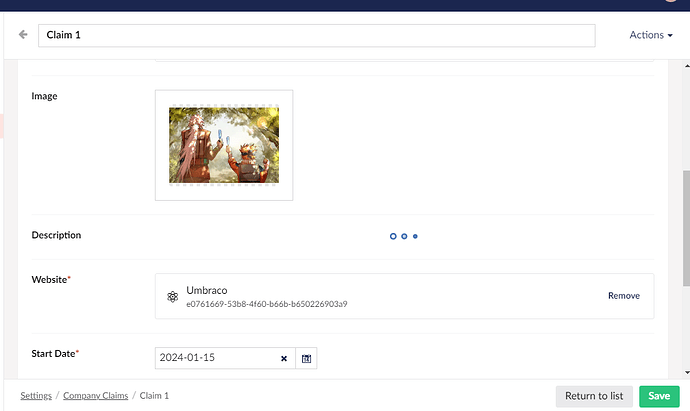Remove the Umbraco website entry

tap(623, 296)
